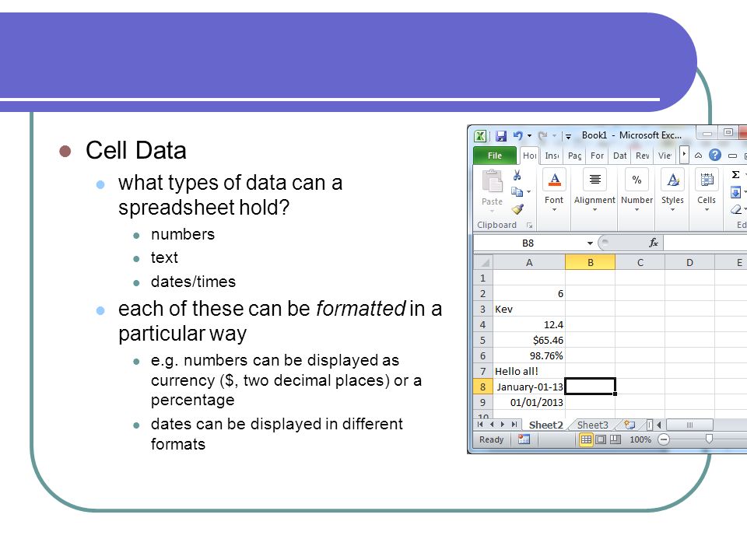
Task: Click the Paste clipboard icon
Action: tap(492, 181)
